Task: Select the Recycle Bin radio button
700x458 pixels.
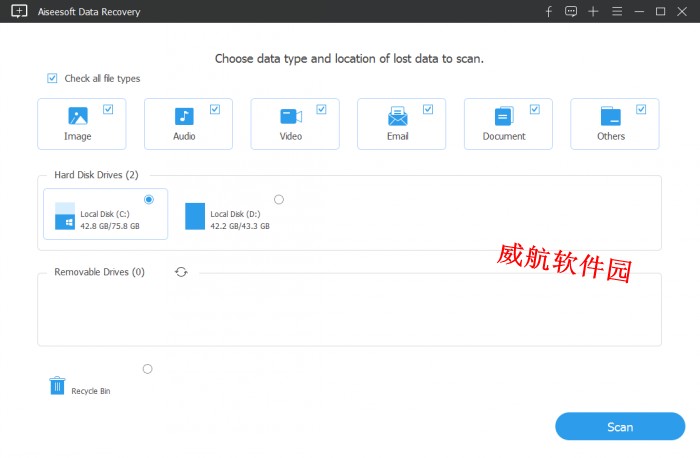Action: [148, 369]
